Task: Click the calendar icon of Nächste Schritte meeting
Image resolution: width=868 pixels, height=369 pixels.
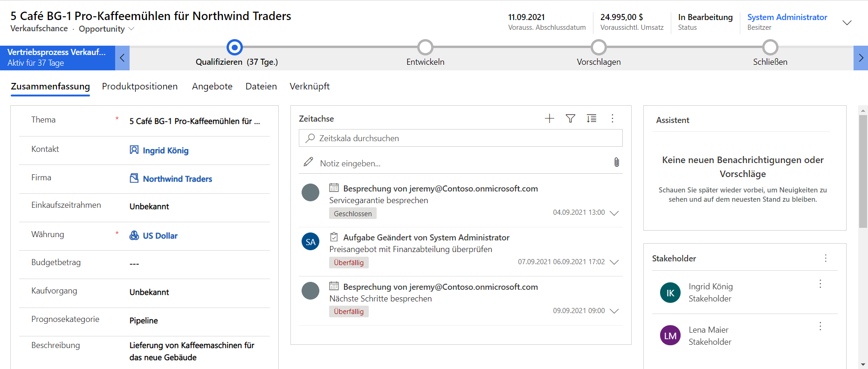Action: (334, 286)
